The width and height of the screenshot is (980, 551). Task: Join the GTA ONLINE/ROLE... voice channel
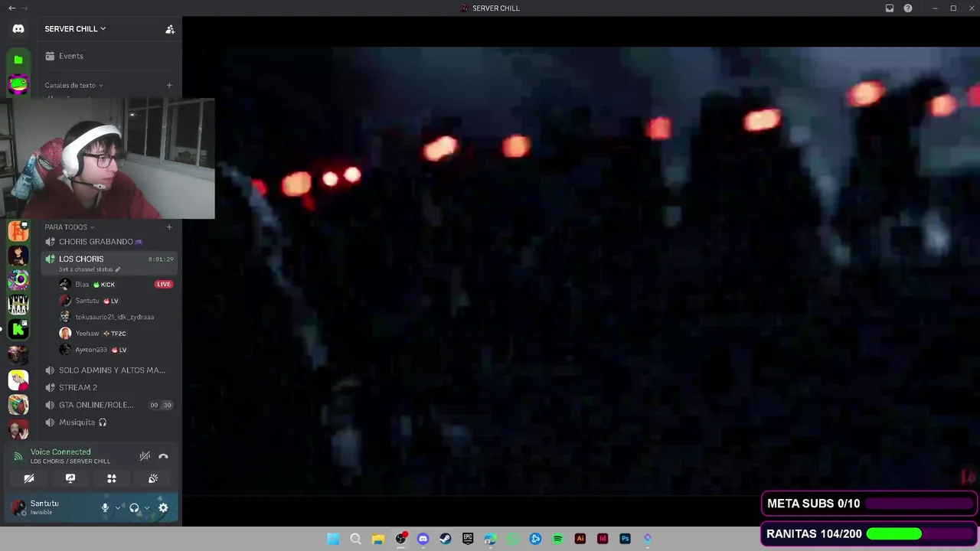coord(109,405)
